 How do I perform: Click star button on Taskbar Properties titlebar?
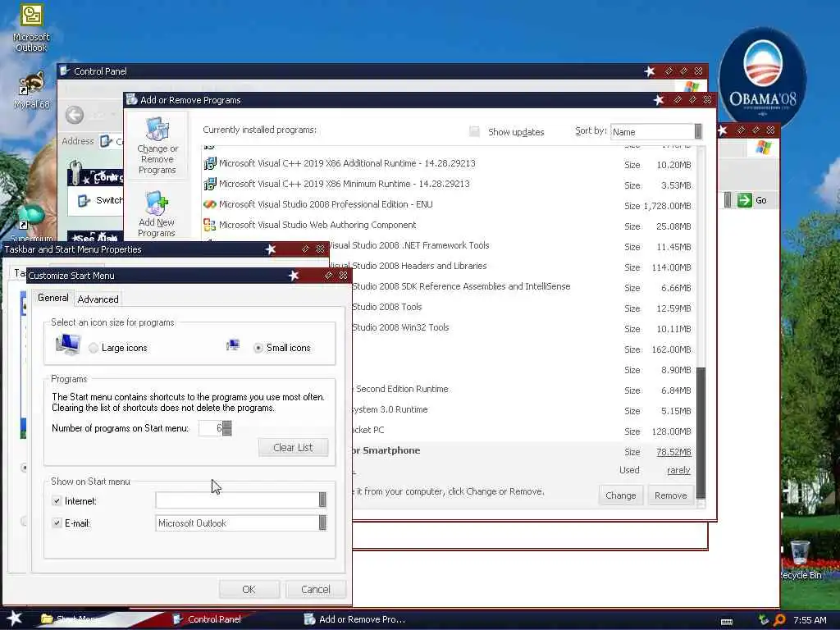pos(271,249)
